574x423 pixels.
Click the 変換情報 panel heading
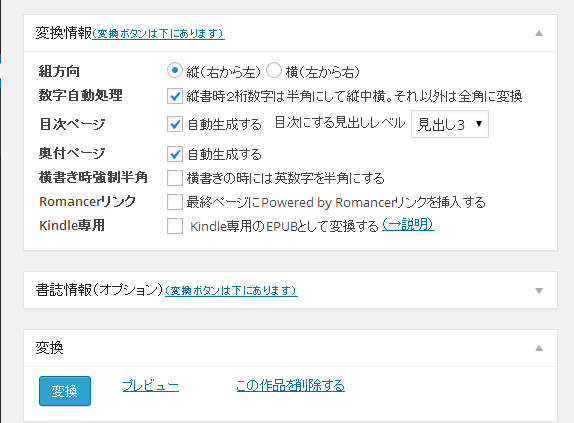click(x=63, y=33)
